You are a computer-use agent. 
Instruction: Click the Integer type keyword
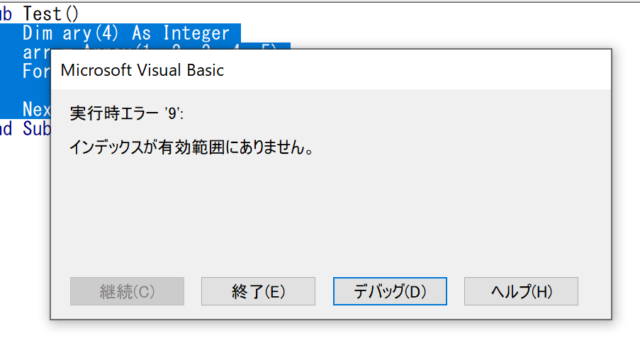[x=196, y=33]
